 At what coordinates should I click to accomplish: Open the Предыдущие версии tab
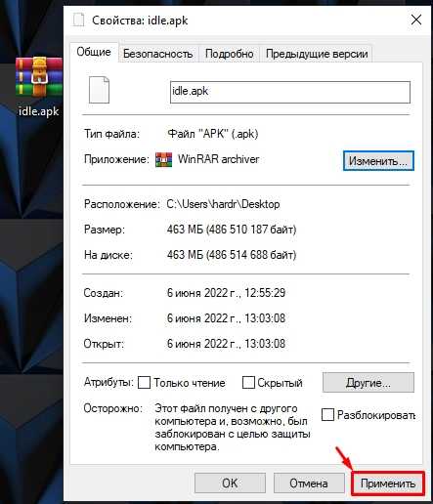pos(317,54)
